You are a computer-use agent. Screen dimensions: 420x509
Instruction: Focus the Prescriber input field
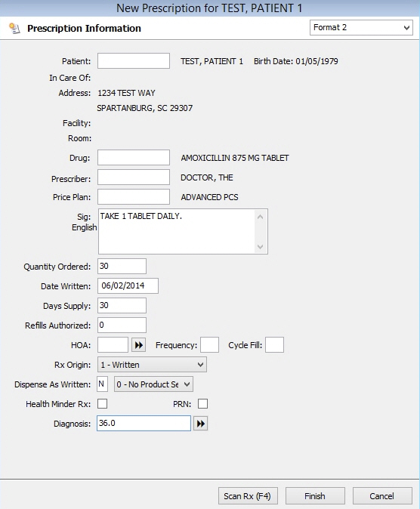pos(134,177)
